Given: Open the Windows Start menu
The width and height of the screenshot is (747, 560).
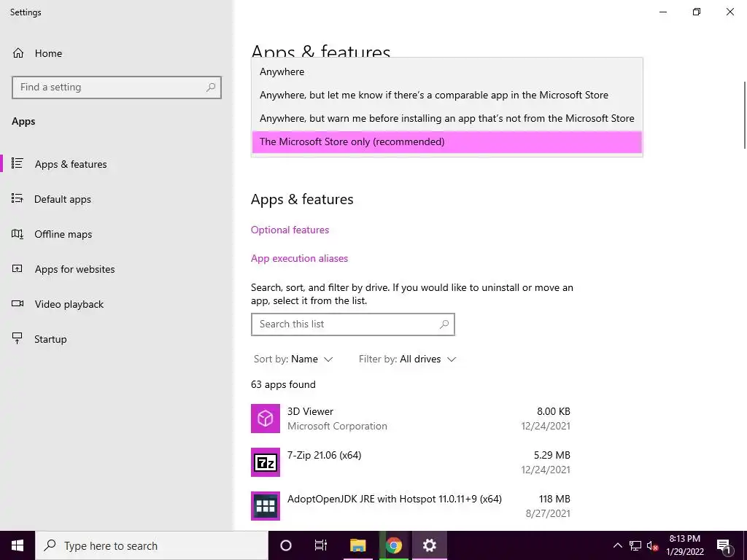Looking at the screenshot, I should pyautogui.click(x=18, y=545).
